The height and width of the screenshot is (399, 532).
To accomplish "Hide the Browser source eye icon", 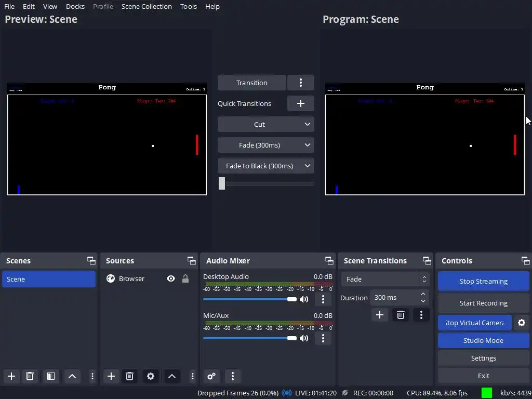I will click(171, 278).
